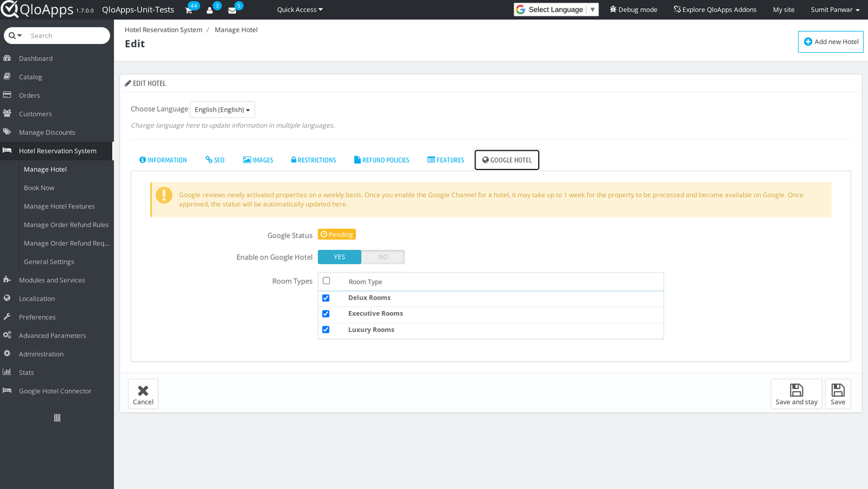The image size is (868, 489).
Task: Click the Hotel Reservation System breadcrumb link
Action: [x=164, y=30]
